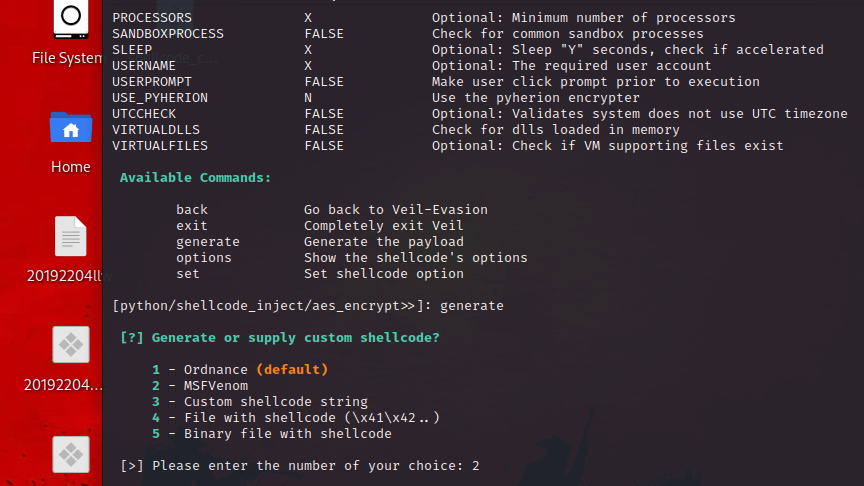Click the 20192204lt text file name label
This screenshot has width=864, height=486.
click(64, 276)
